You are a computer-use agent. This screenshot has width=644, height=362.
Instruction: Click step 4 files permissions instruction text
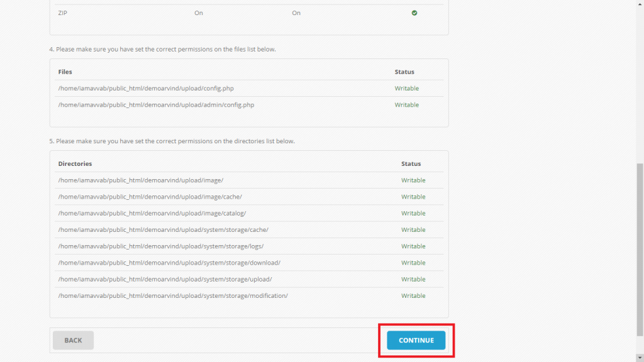[x=163, y=49]
